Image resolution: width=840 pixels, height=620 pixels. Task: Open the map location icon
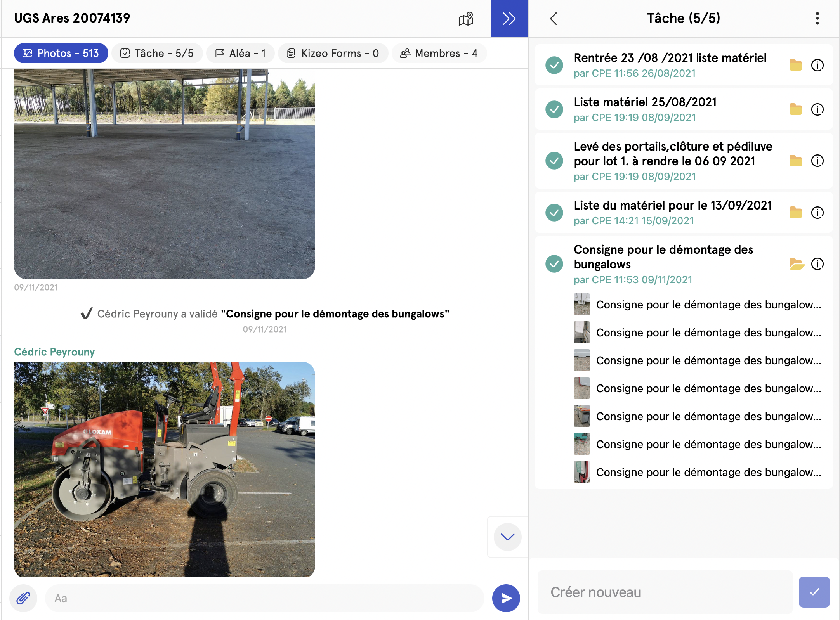coord(466,19)
